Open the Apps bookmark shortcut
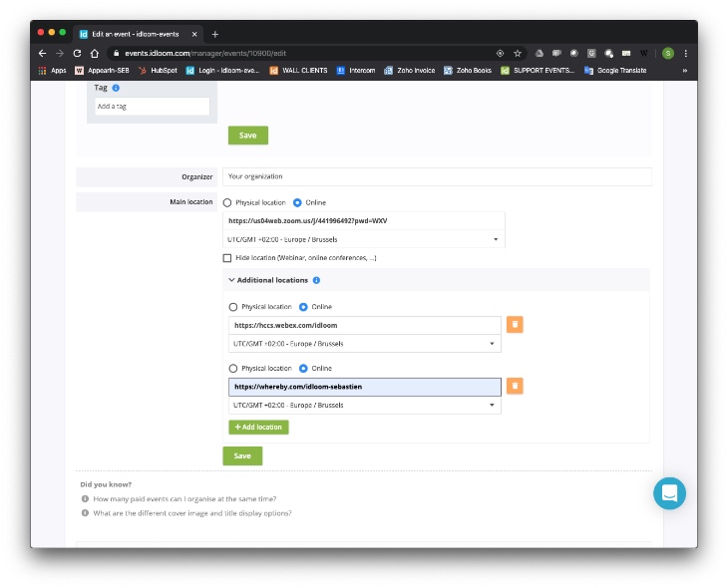Image resolution: width=728 pixels, height=588 pixels. [x=52, y=71]
